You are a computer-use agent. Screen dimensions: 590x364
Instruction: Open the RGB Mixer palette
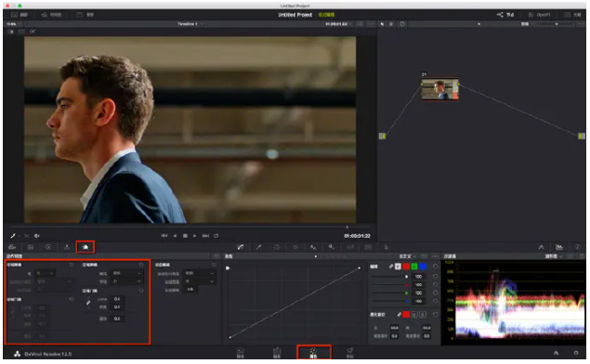(x=67, y=247)
